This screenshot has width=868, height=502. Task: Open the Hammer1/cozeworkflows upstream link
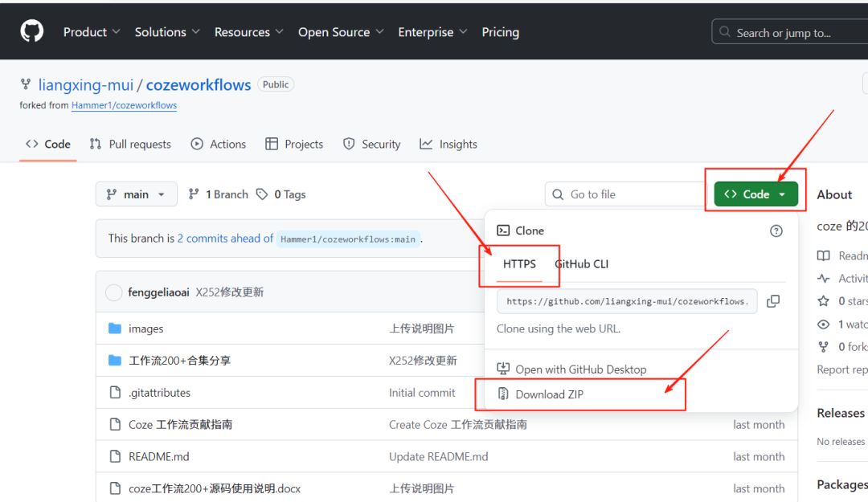point(124,105)
